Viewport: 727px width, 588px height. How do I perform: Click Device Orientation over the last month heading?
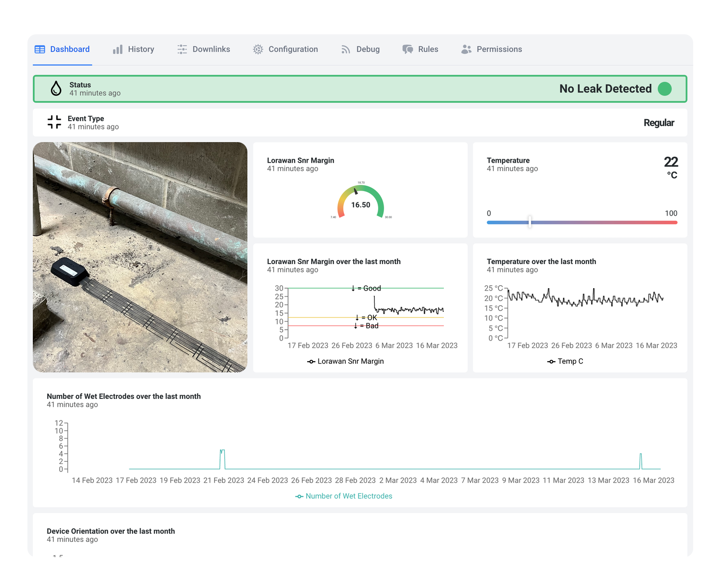(x=111, y=531)
